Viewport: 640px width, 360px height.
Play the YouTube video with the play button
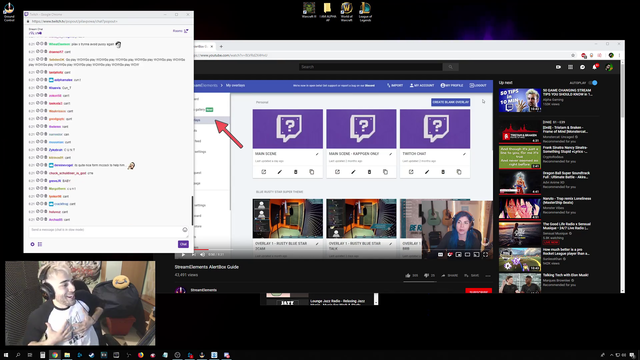click(183, 254)
